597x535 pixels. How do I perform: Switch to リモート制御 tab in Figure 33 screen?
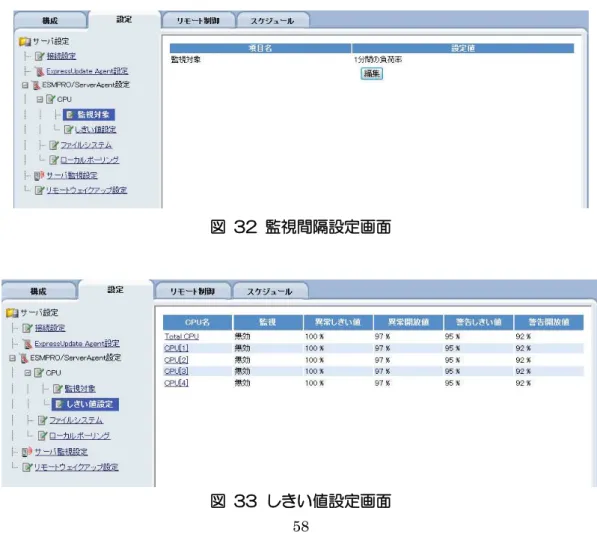tap(192, 291)
